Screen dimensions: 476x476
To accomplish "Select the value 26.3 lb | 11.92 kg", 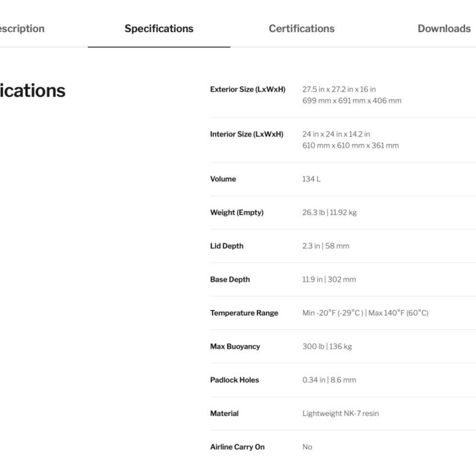I will coord(329,213).
